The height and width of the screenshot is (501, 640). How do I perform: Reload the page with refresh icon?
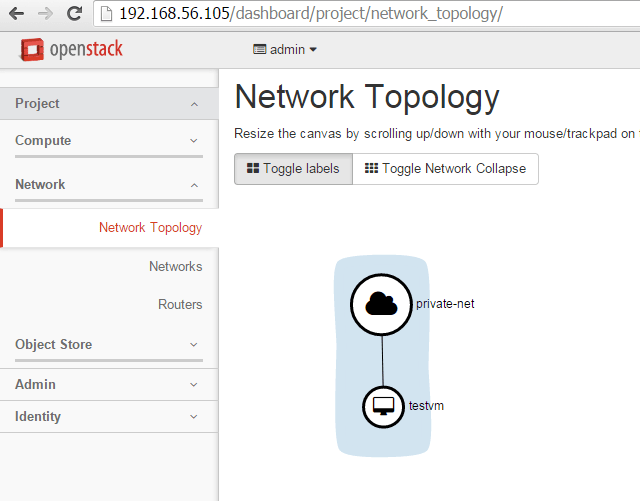click(75, 14)
